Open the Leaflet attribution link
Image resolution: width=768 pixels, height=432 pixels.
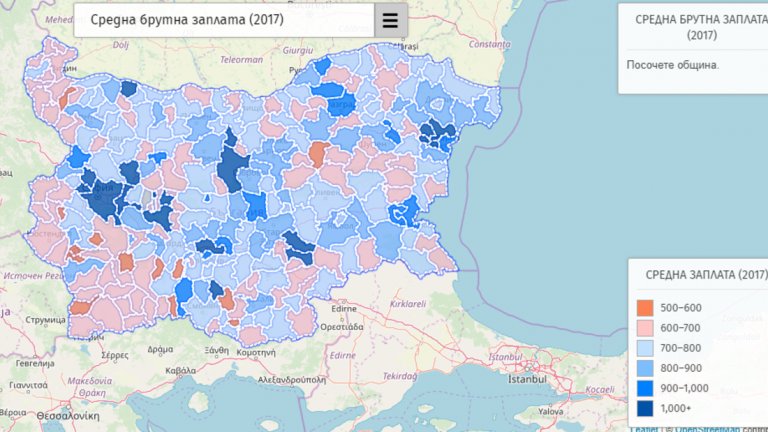(643, 428)
